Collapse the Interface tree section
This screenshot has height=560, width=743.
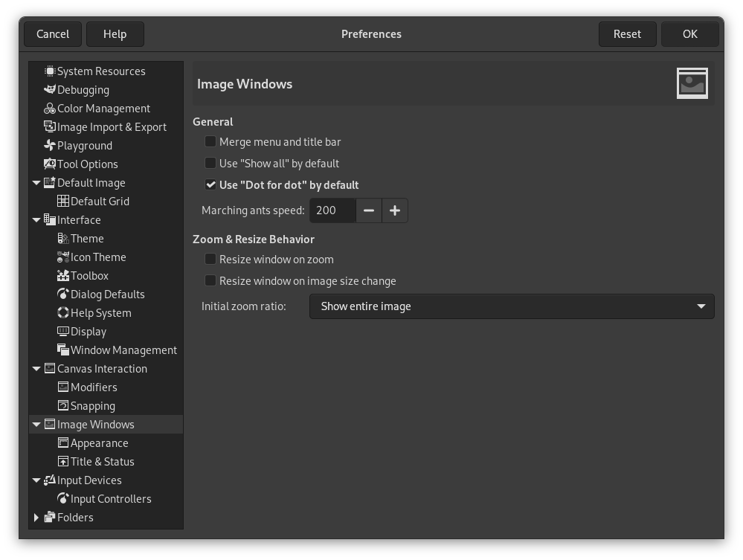point(36,219)
